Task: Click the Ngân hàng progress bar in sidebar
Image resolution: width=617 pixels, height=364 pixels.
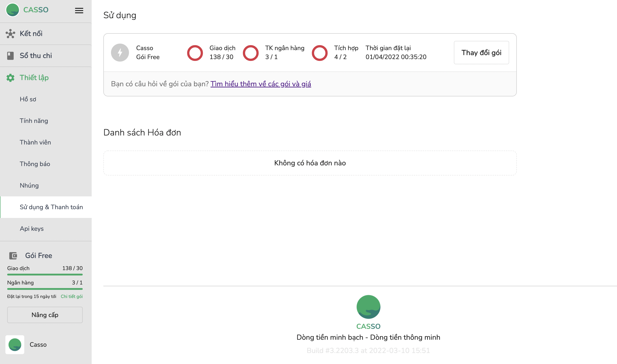Action: tap(45, 289)
